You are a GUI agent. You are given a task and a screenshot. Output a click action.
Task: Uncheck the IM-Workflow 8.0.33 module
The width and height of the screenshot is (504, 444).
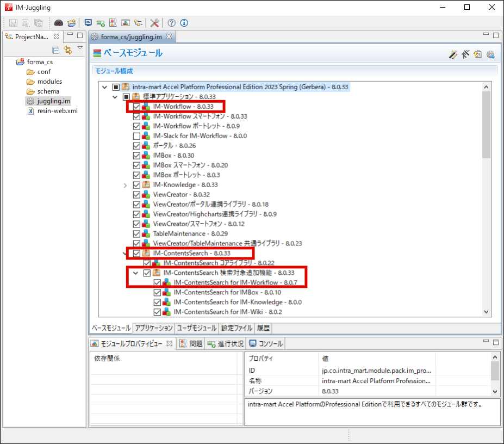pyautogui.click(x=136, y=107)
